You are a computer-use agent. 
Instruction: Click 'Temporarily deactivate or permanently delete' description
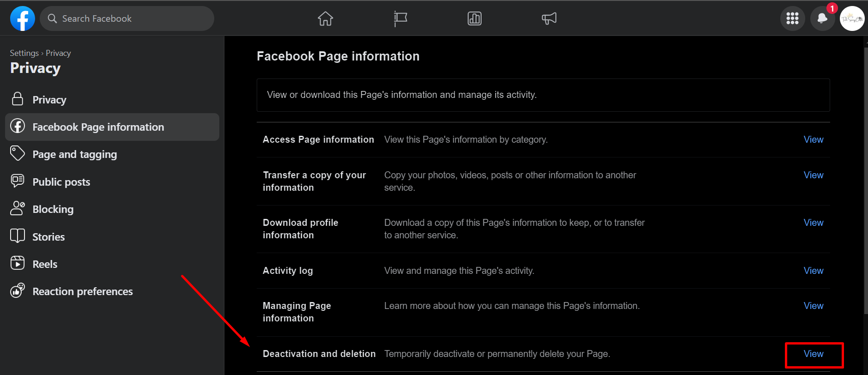click(x=497, y=354)
